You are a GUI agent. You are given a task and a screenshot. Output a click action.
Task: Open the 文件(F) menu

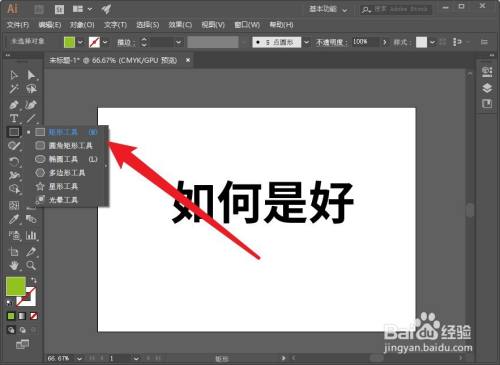(18, 25)
